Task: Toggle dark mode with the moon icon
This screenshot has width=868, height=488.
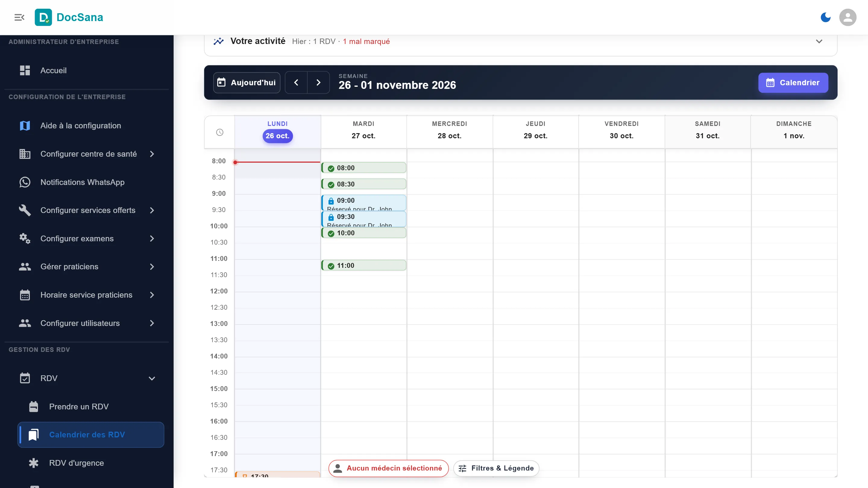Action: point(825,17)
